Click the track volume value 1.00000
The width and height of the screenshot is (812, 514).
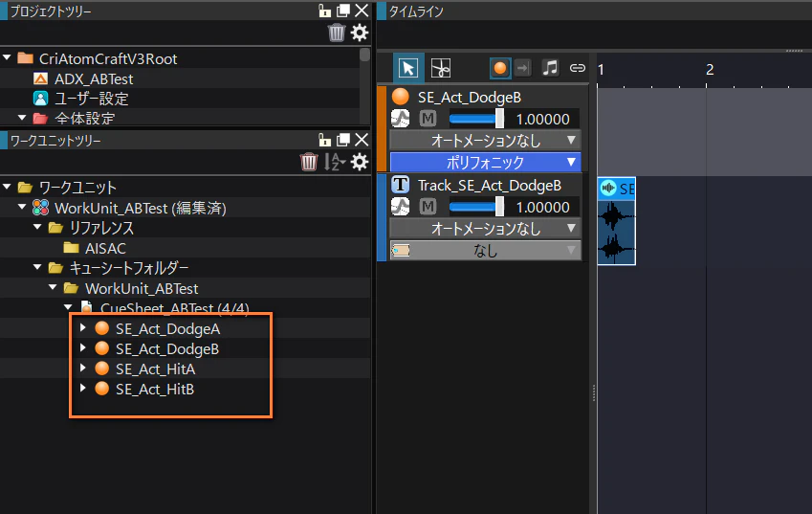coord(542,208)
